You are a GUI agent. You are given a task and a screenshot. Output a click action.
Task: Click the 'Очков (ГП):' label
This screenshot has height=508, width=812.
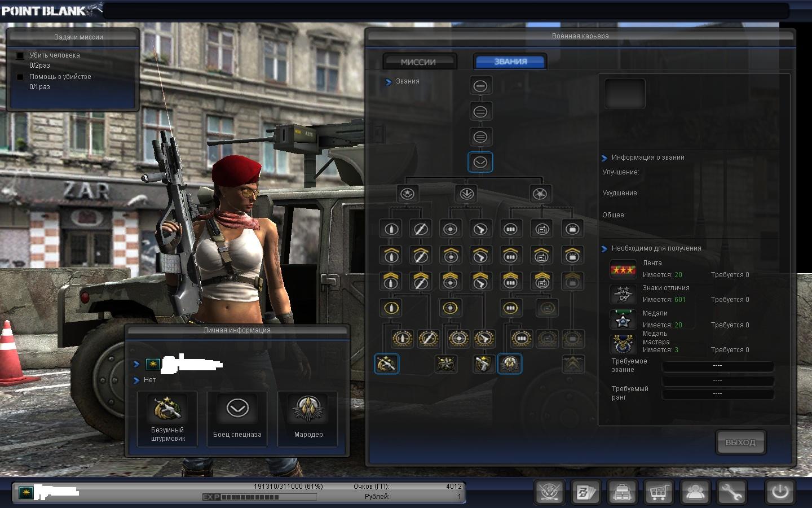372,486
